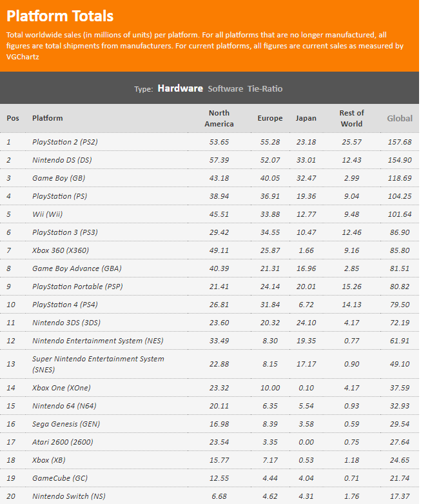This screenshot has width=421, height=504.
Task: Open the Xbox 360 (X360) platform
Action: tap(61, 250)
